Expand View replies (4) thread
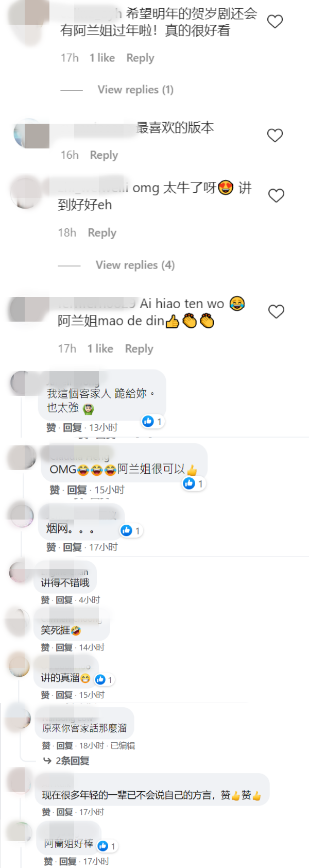 135,265
